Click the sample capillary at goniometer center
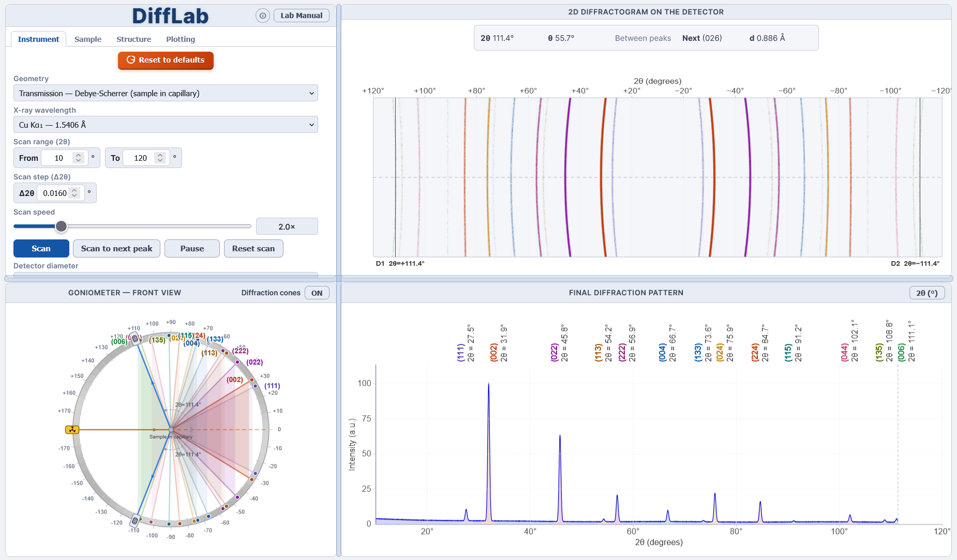This screenshot has width=957, height=560. pyautogui.click(x=171, y=430)
